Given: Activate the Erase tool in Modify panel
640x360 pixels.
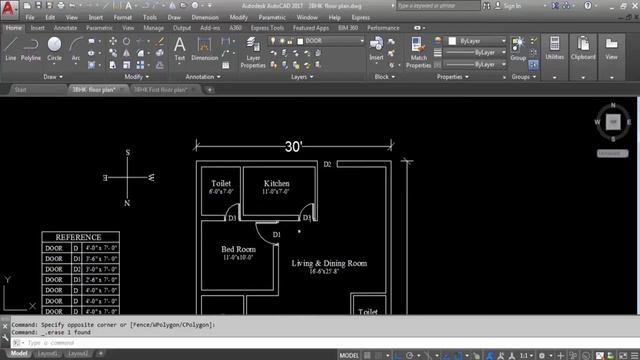Looking at the screenshot, I should [x=160, y=41].
